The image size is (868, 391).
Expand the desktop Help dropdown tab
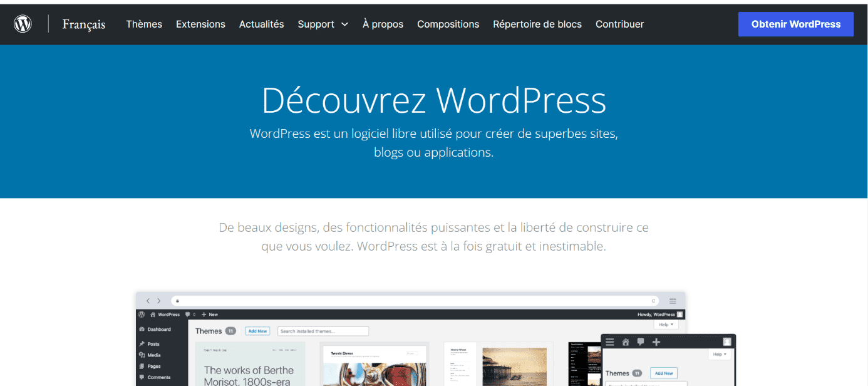pyautogui.click(x=666, y=325)
